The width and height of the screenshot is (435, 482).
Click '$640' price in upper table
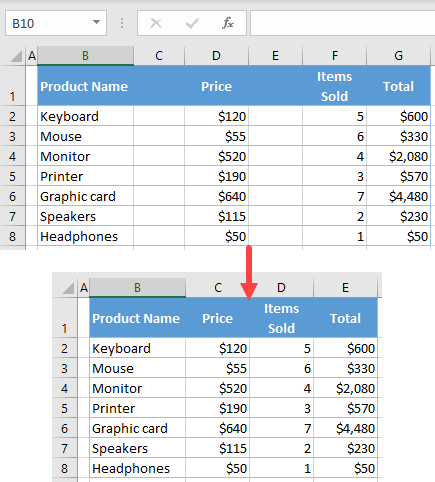tap(217, 196)
